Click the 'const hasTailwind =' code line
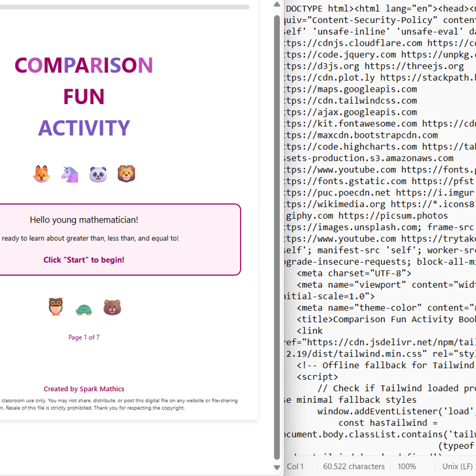Screen dimensions: 476x476 [x=388, y=423]
